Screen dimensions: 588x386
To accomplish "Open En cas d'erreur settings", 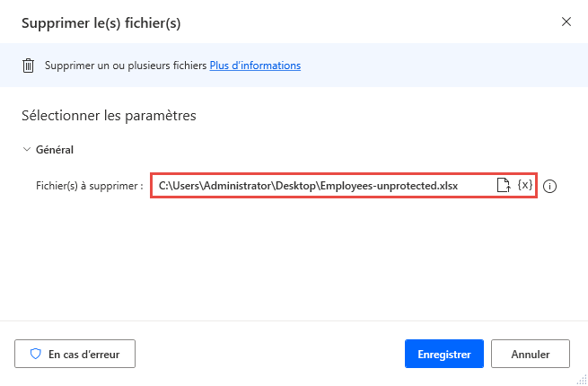I will (75, 354).
